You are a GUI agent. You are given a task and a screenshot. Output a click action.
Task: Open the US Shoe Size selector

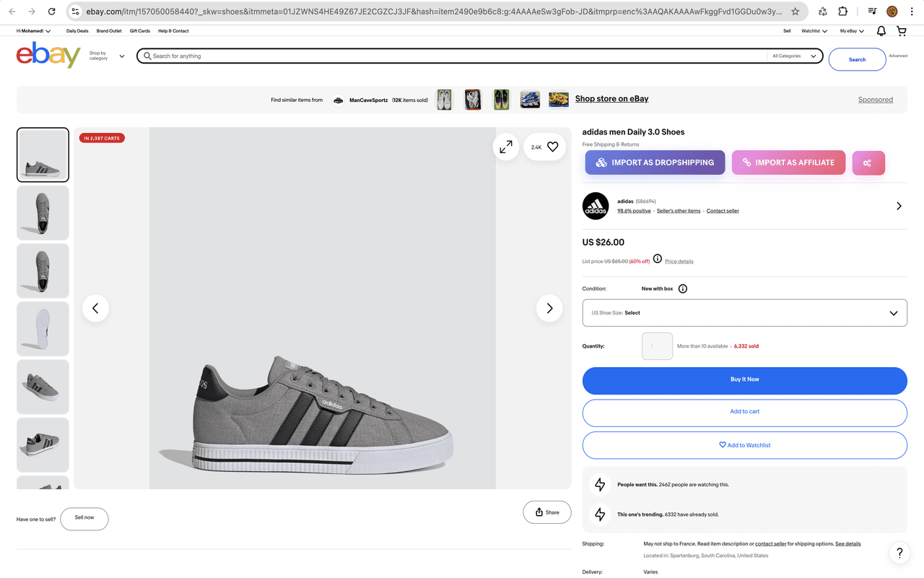tap(744, 312)
